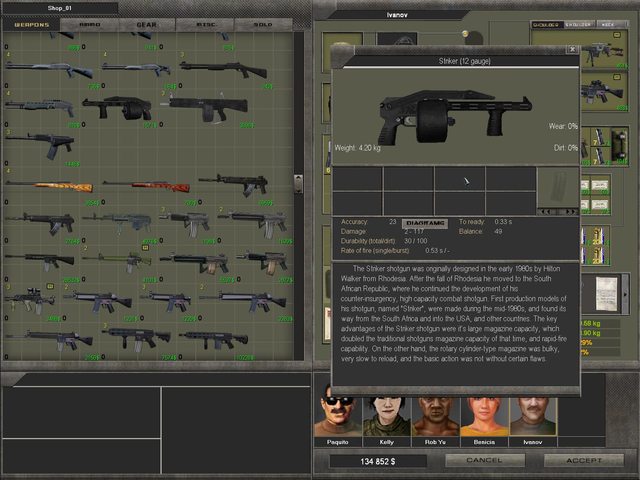Grab the shop list scrollbar thumb
640x480 pixels.
click(298, 184)
